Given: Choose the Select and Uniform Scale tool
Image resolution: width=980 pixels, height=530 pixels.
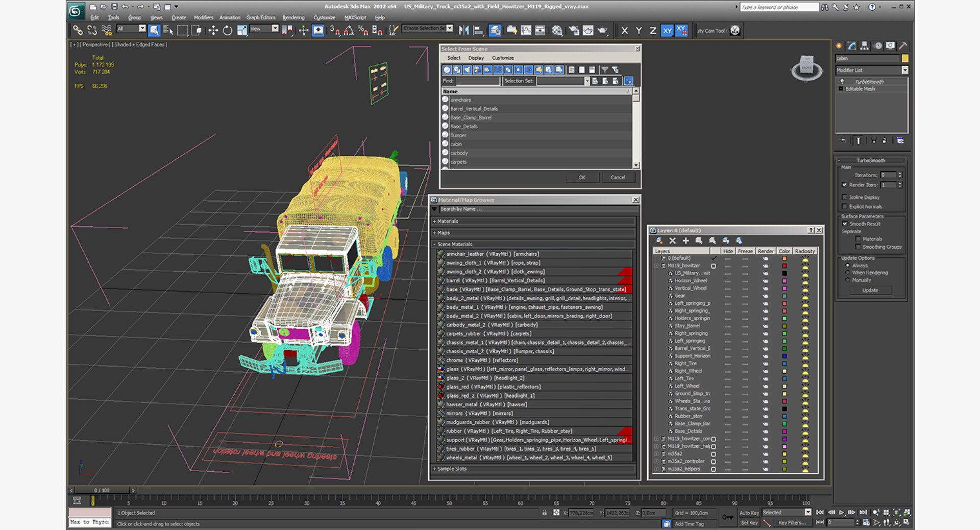Looking at the screenshot, I should pos(242,31).
